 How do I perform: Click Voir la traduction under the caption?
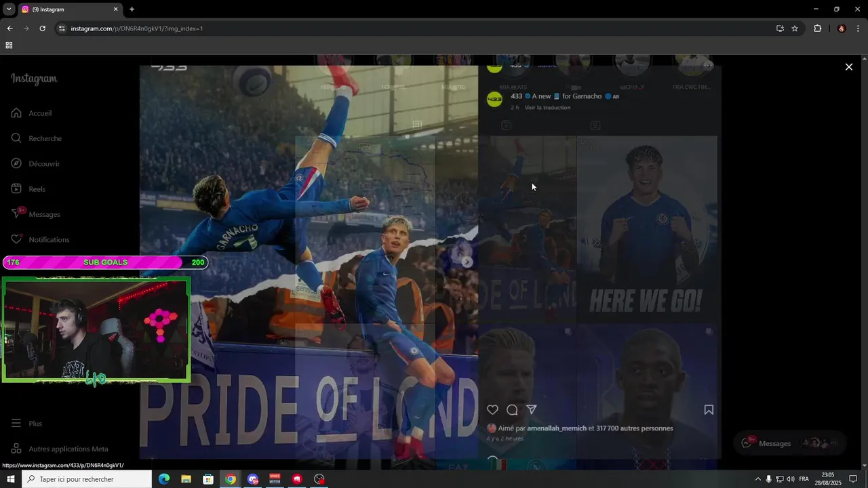click(x=547, y=108)
